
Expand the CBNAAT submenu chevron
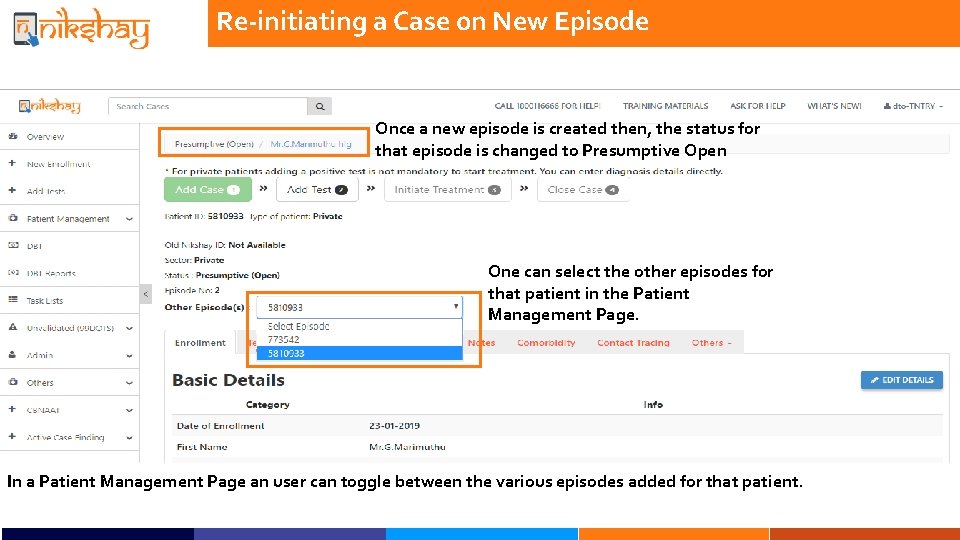[x=129, y=410]
